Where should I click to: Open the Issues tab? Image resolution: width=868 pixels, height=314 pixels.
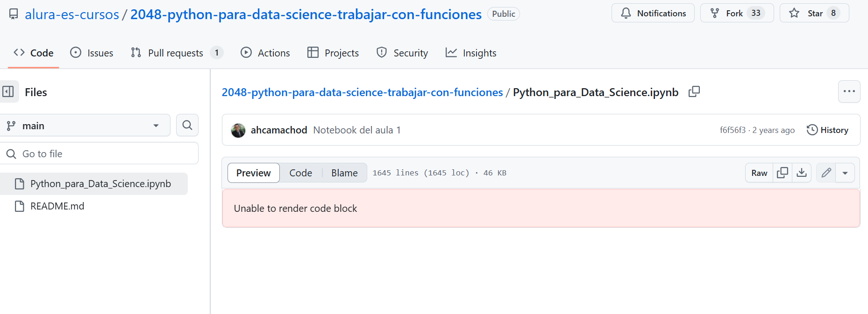[92, 53]
